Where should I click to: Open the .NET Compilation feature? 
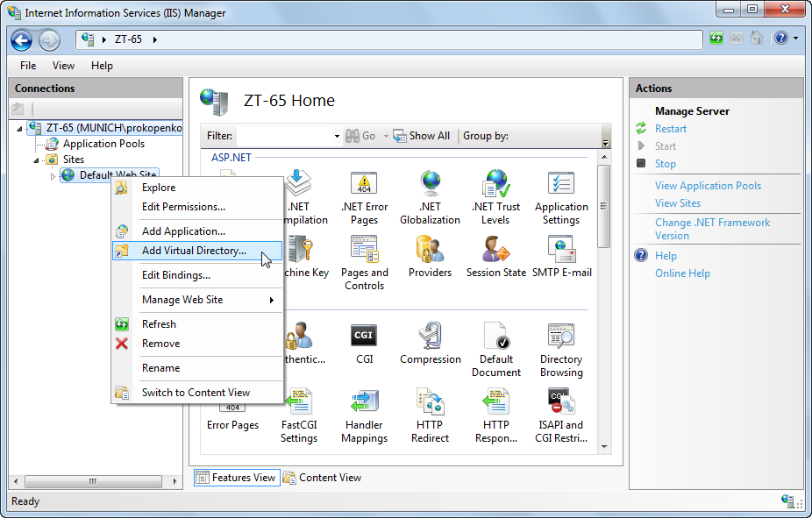[306, 198]
